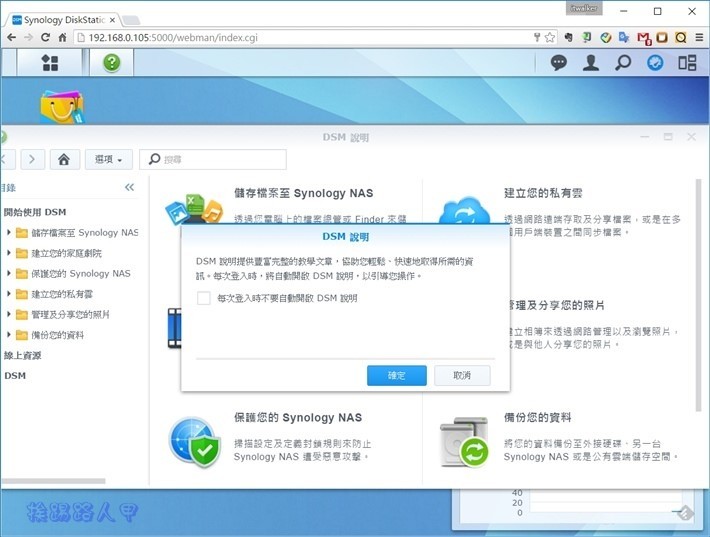Check the do not auto-open DSM Help box
The image size is (710, 537).
click(204, 298)
